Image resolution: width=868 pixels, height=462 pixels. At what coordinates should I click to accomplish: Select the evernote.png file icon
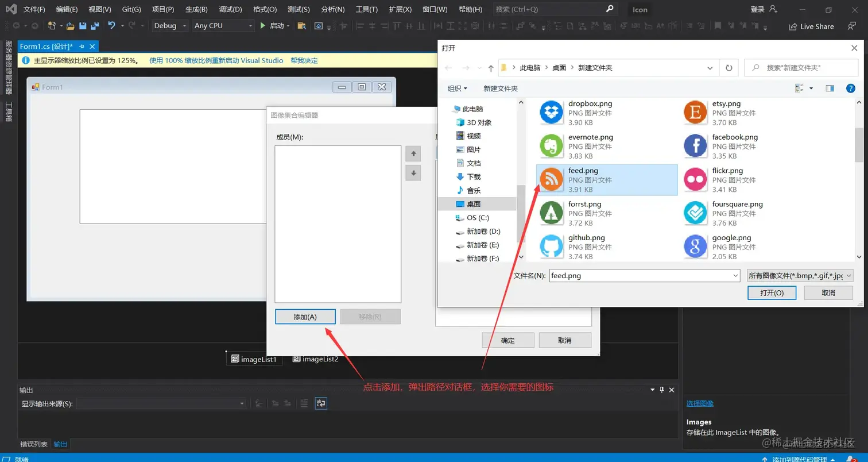point(552,146)
